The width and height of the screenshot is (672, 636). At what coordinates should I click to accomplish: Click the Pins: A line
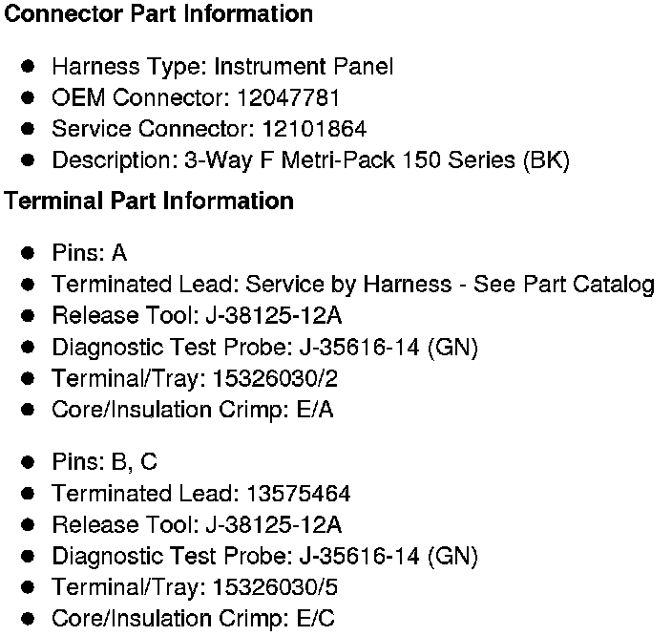89,253
